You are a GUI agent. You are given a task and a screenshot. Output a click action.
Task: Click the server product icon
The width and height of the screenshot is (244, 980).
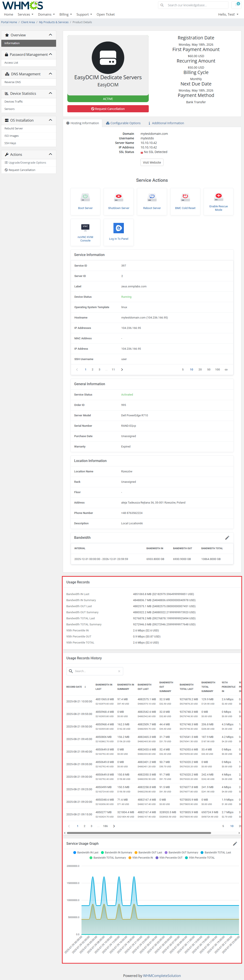[108, 58]
